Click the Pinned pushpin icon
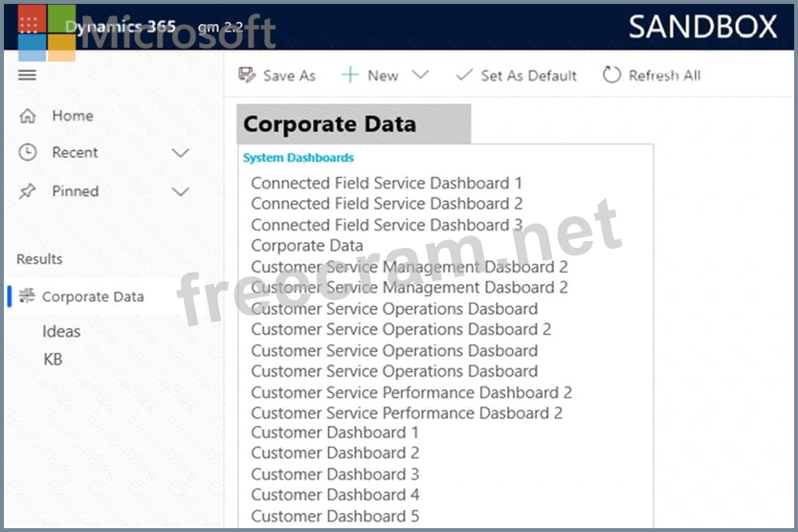 28,191
